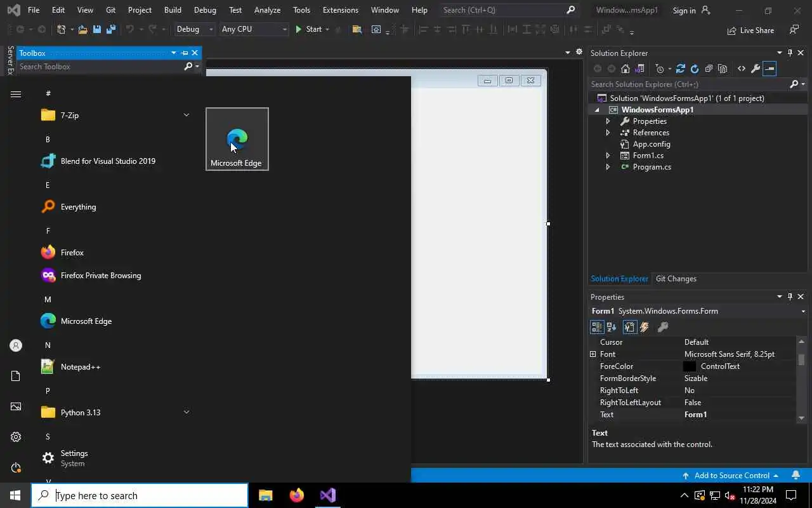
Task: Toggle Categorized view in Properties panel
Action: (596, 327)
